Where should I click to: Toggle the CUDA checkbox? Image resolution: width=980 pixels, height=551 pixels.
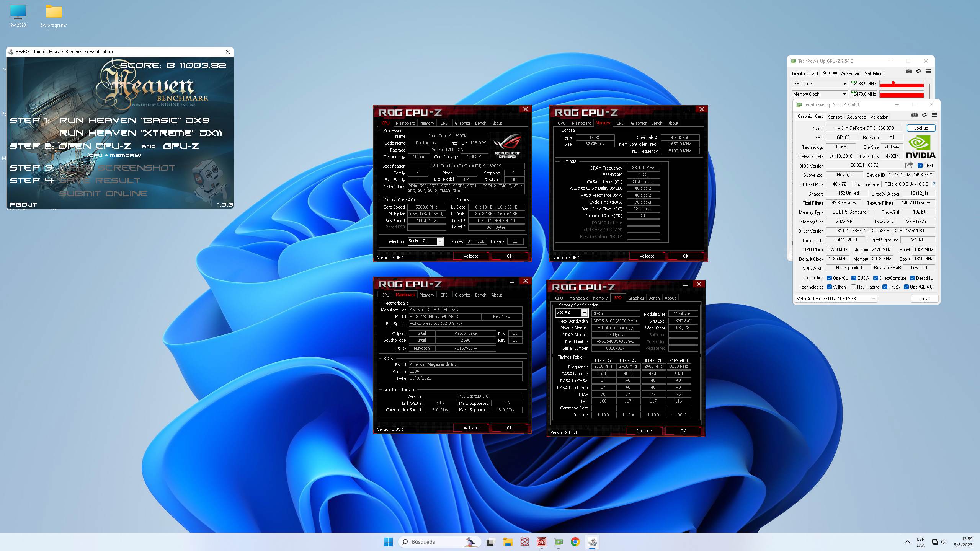pyautogui.click(x=854, y=278)
